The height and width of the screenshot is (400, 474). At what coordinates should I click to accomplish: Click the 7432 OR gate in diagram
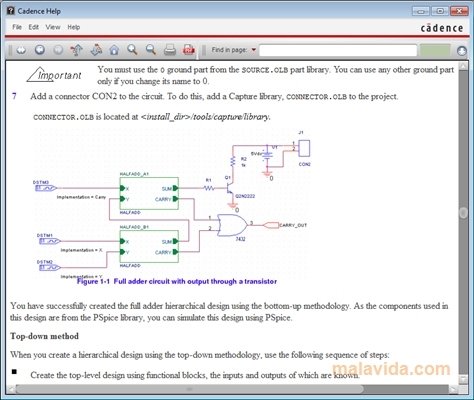pos(233,226)
